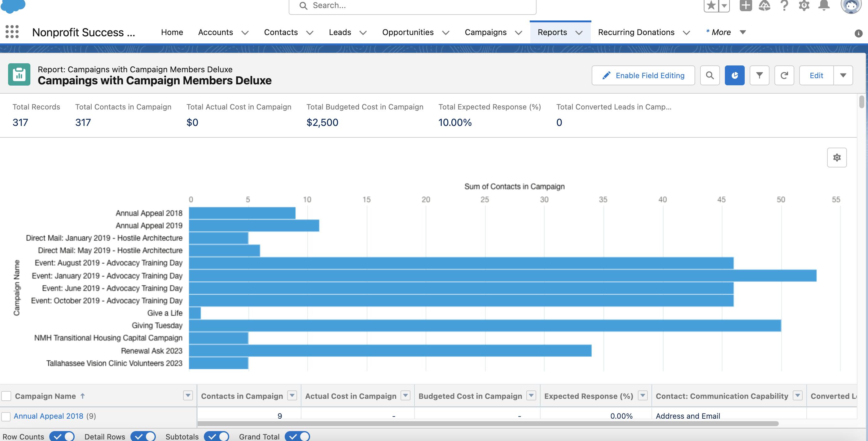Click the horizontal table scrollbar
Screen dimensions: 868x441
(488, 423)
